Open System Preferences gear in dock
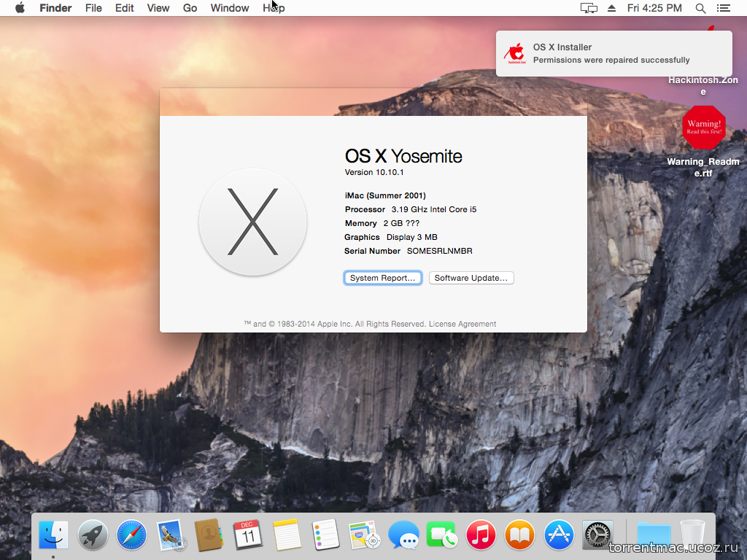Viewport: 747px width, 560px height. tap(597, 534)
